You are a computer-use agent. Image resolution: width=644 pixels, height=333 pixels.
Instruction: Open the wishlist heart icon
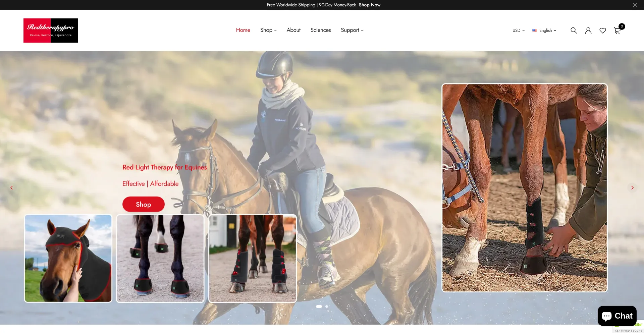(602, 31)
